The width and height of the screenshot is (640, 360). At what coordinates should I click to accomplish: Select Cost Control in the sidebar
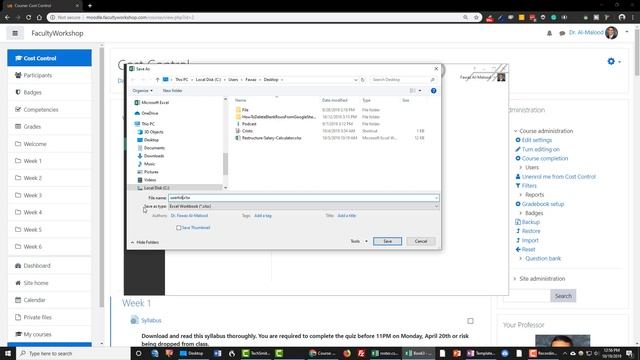tap(49, 58)
